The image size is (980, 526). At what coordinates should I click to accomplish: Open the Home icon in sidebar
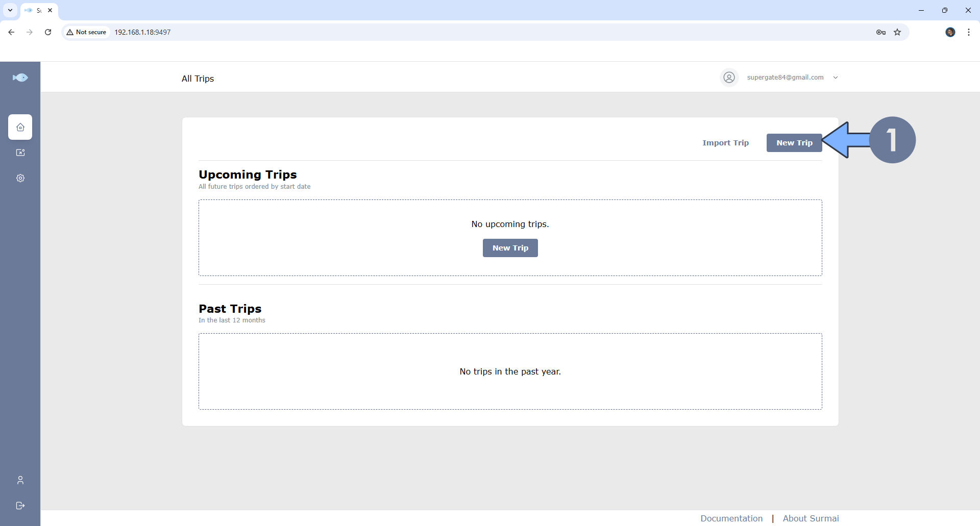tap(20, 127)
